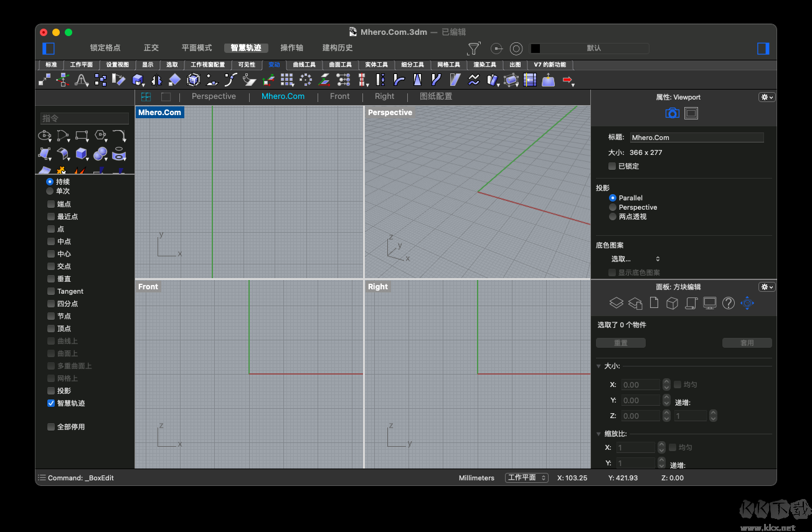The width and height of the screenshot is (812, 532).
Task: Switch to the 实体工具 toolbar tab
Action: coord(377,65)
